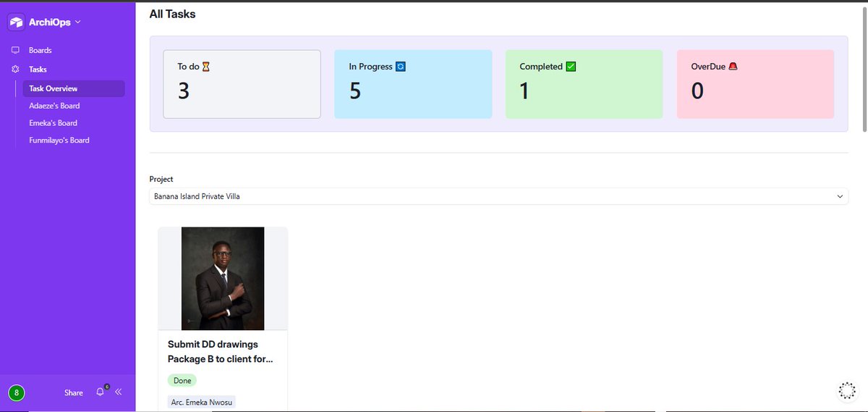Collapse the sidebar with double chevron
This screenshot has height=412, width=868.
point(118,392)
